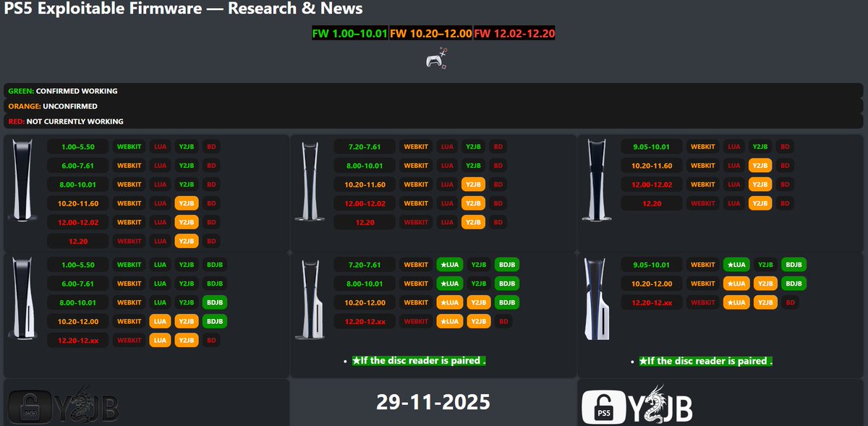This screenshot has width=868, height=426.
Task: Click the star-less orange LUA badge in 10.20-12.00 row
Action: [x=160, y=321]
